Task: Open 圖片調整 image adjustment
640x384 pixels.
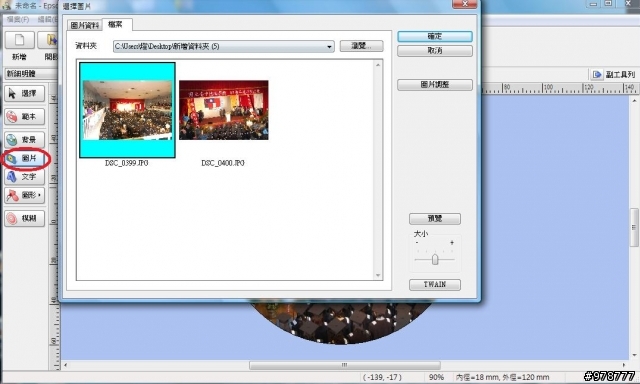Action: pos(435,84)
